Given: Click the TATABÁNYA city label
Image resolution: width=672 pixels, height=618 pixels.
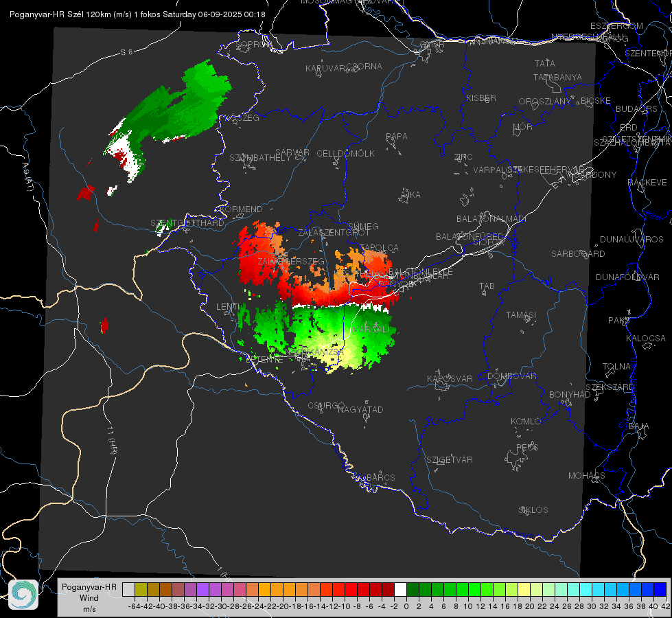Looking at the screenshot, I should (557, 77).
